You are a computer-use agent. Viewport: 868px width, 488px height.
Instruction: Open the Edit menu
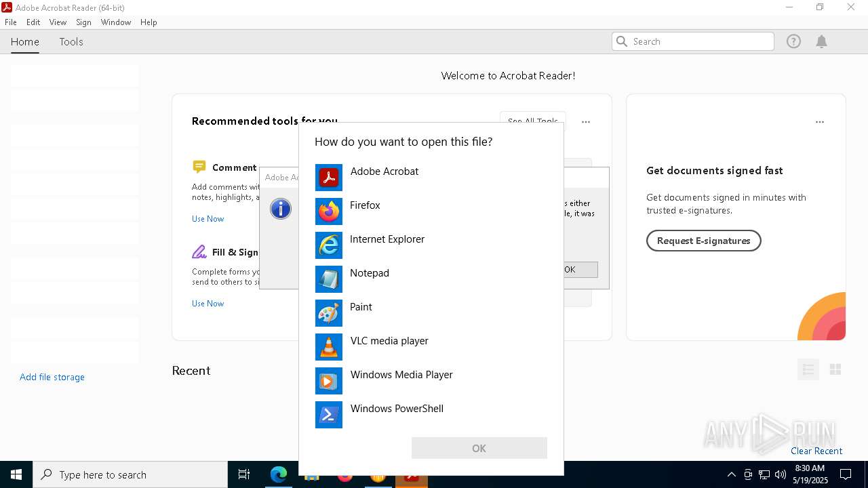(x=33, y=22)
